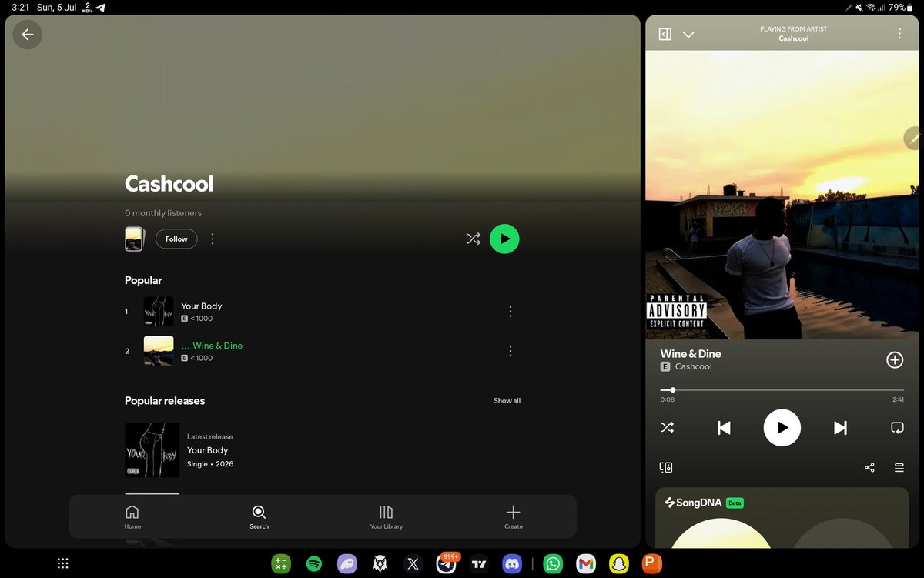Open the artist's pick thumbnail beside Follow

point(133,239)
